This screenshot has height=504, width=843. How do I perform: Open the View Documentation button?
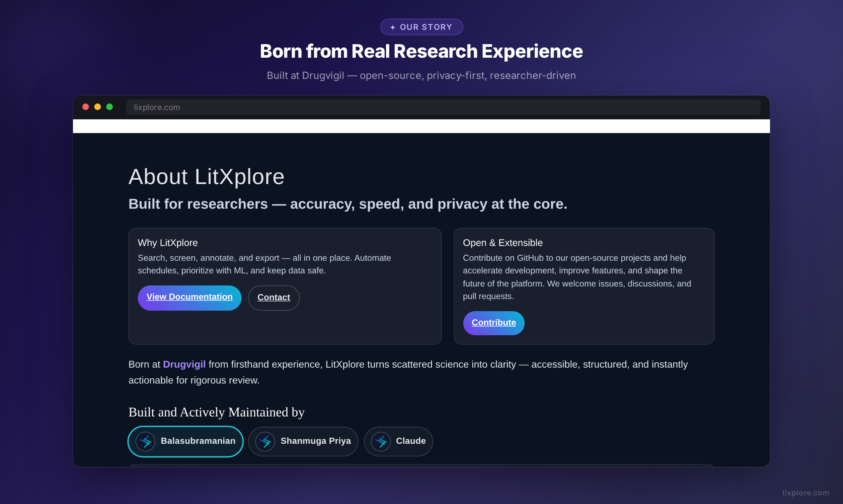coord(189,297)
